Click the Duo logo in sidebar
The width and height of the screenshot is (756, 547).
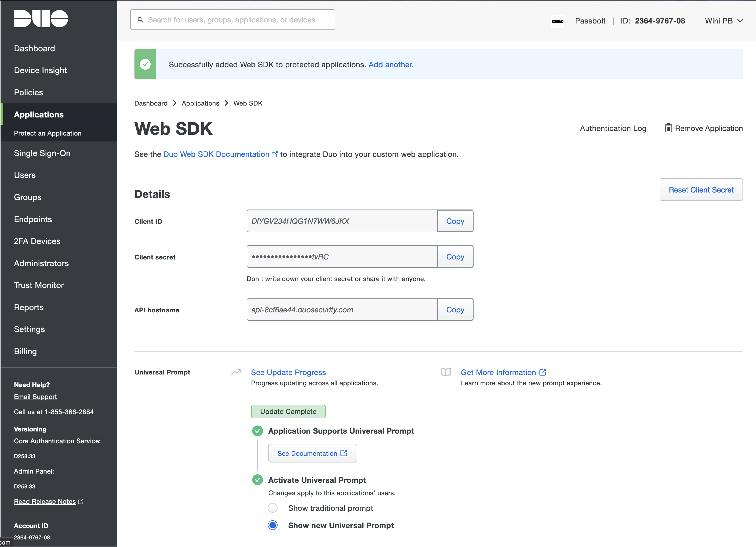point(41,19)
